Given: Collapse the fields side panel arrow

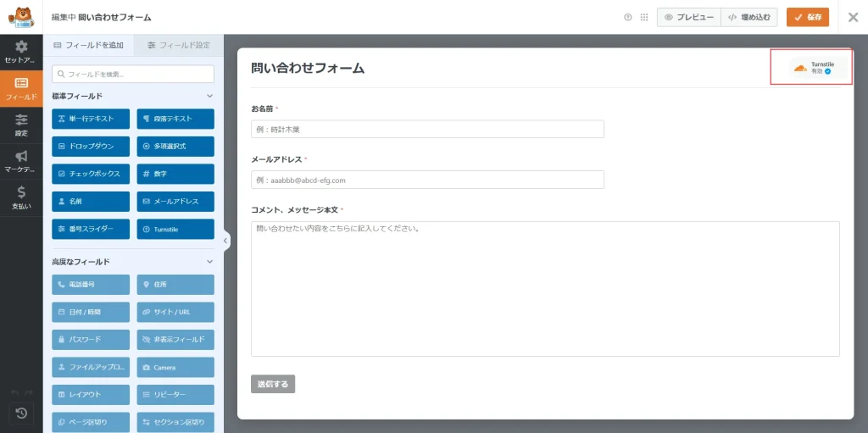Looking at the screenshot, I should pyautogui.click(x=225, y=241).
